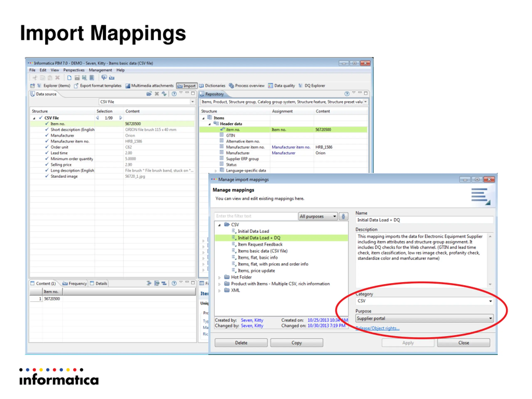Viewport: 532px width, 399px height.
Task: Click the Cut scissors toolbar icon
Action: (x=35, y=78)
